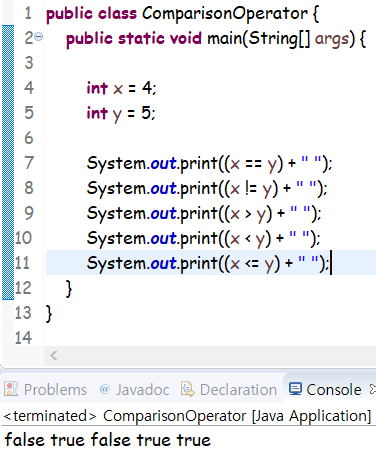
Task: Click line number 1 in the gutter
Action: point(28,13)
